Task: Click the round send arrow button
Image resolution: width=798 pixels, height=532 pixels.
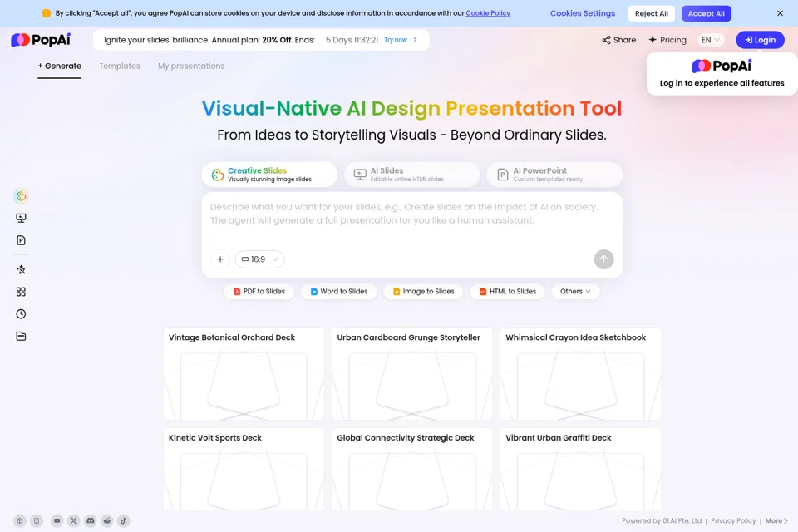Action: [603, 259]
